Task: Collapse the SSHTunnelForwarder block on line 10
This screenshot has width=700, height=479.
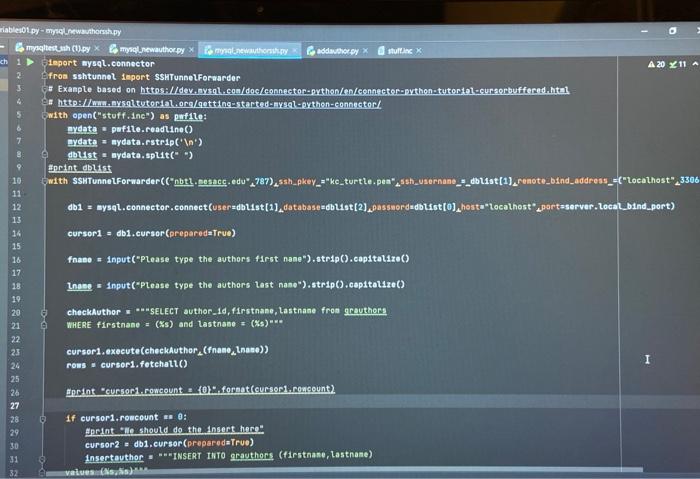Action: click(44, 181)
